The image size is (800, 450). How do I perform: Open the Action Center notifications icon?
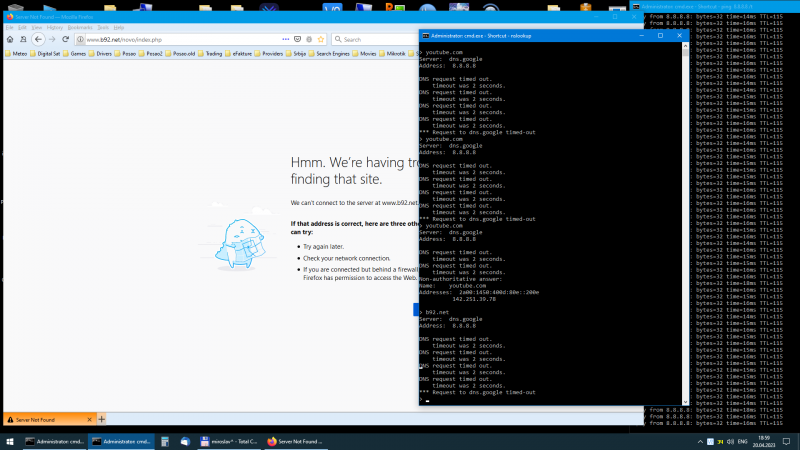pyautogui.click(x=786, y=441)
